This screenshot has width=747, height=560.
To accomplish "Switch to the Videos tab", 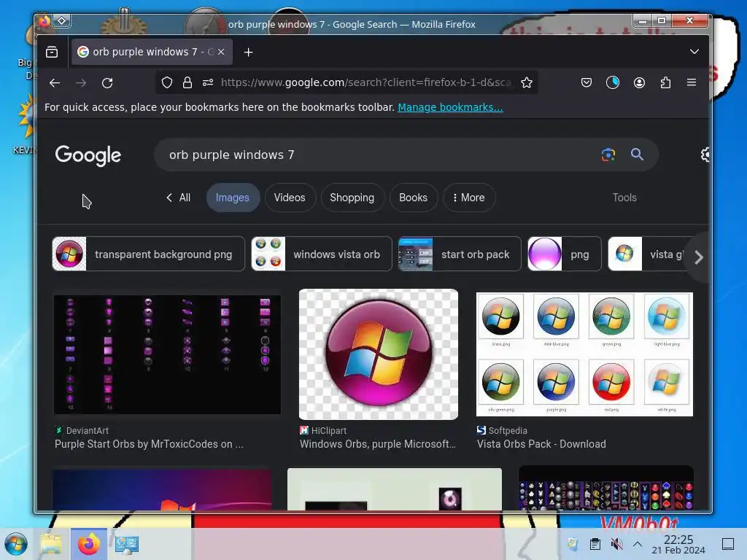I will [x=290, y=198].
